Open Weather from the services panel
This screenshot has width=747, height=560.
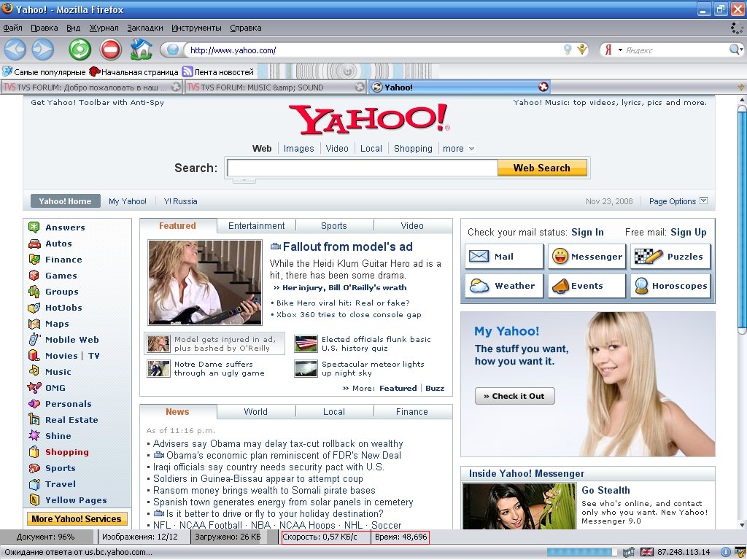point(504,286)
